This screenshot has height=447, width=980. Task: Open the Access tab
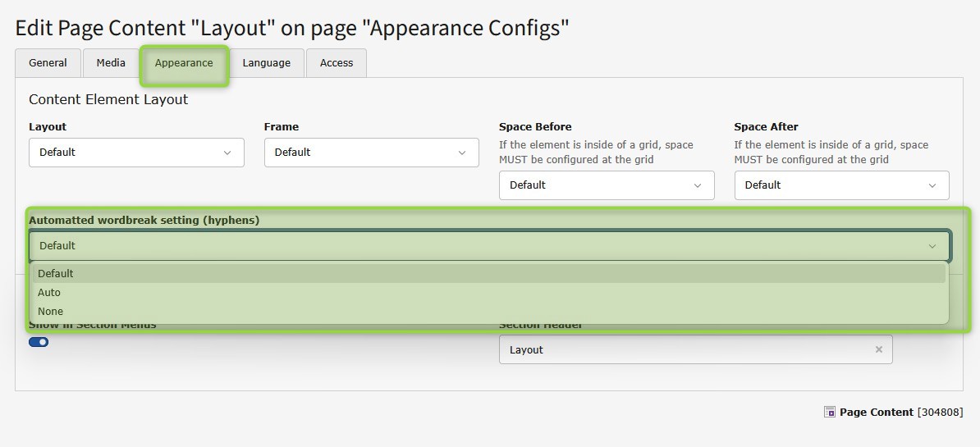point(337,63)
